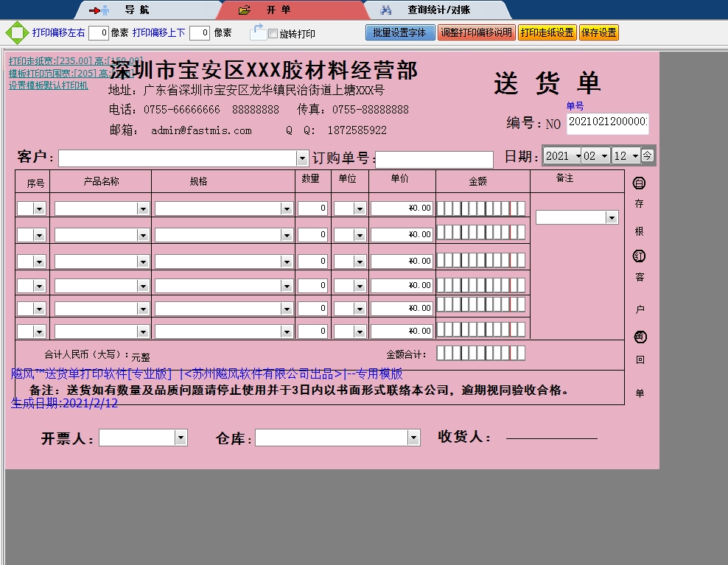Click the folder icon on the 开单 tab
The image size is (728, 565).
245,10
